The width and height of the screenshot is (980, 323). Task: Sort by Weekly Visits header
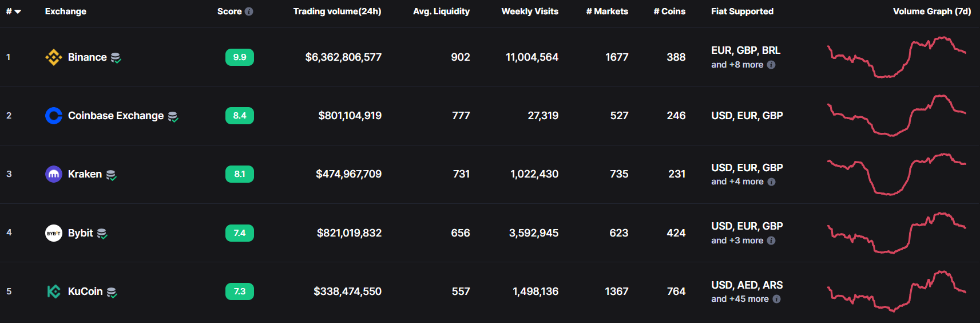click(530, 11)
